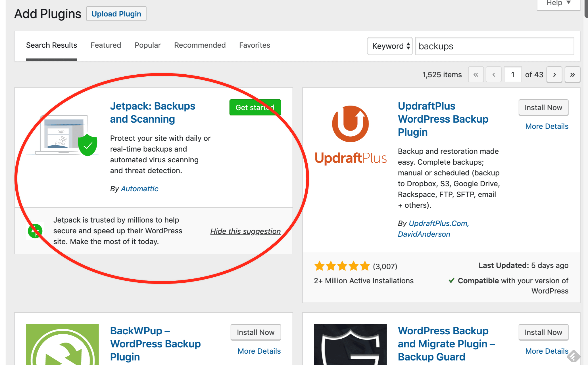Click the five-star rating for UpdraftPlus
Screen dimensions: 588x365
pos(342,266)
